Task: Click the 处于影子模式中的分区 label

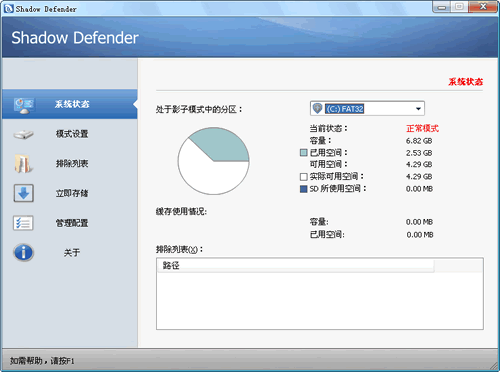Action: click(199, 109)
